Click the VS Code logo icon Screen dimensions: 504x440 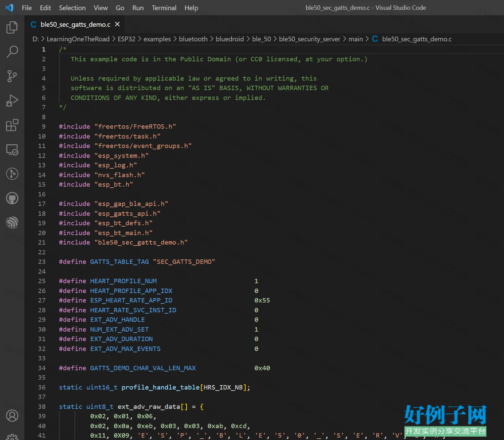[x=9, y=7]
